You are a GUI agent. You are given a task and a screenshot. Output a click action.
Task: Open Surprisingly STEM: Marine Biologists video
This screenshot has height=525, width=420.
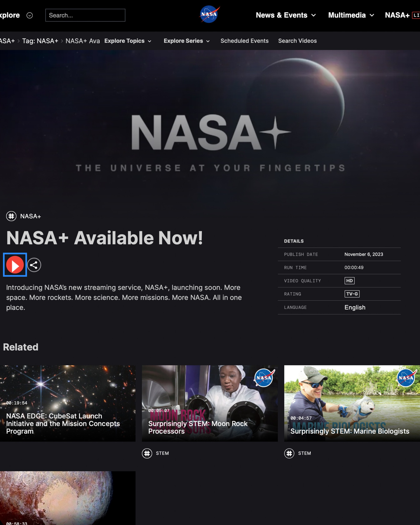click(x=352, y=403)
